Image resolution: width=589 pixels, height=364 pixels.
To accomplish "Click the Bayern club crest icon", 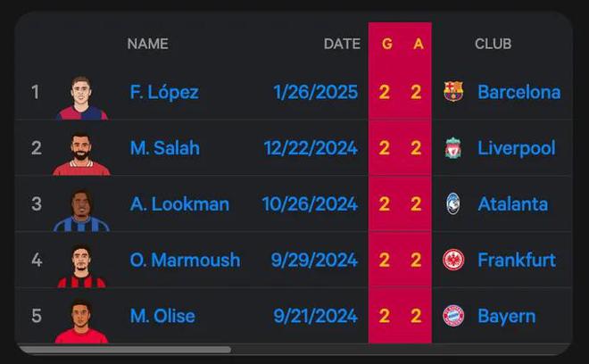I will [x=453, y=316].
